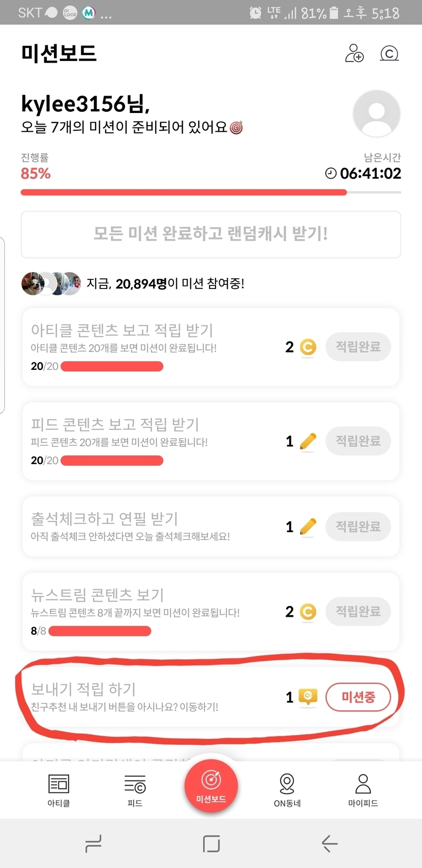This screenshot has height=868, width=422.
Task: Tap the add friend icon
Action: coord(354,53)
